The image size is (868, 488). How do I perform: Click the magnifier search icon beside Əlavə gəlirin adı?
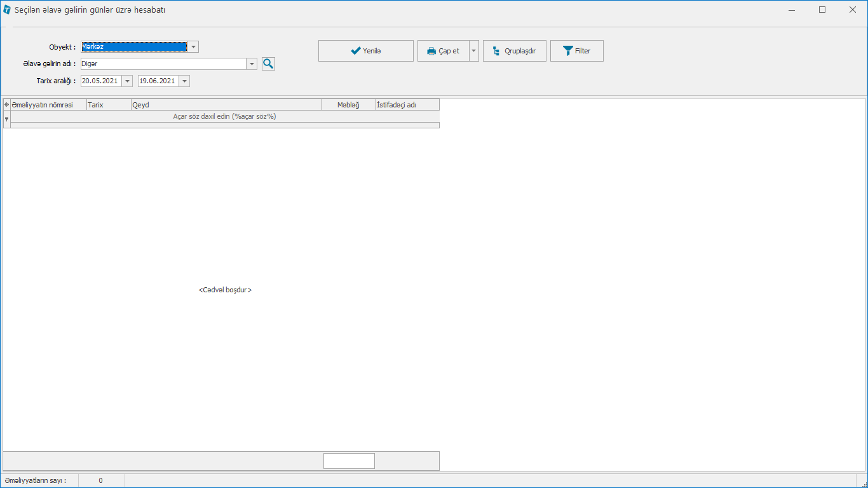(268, 64)
